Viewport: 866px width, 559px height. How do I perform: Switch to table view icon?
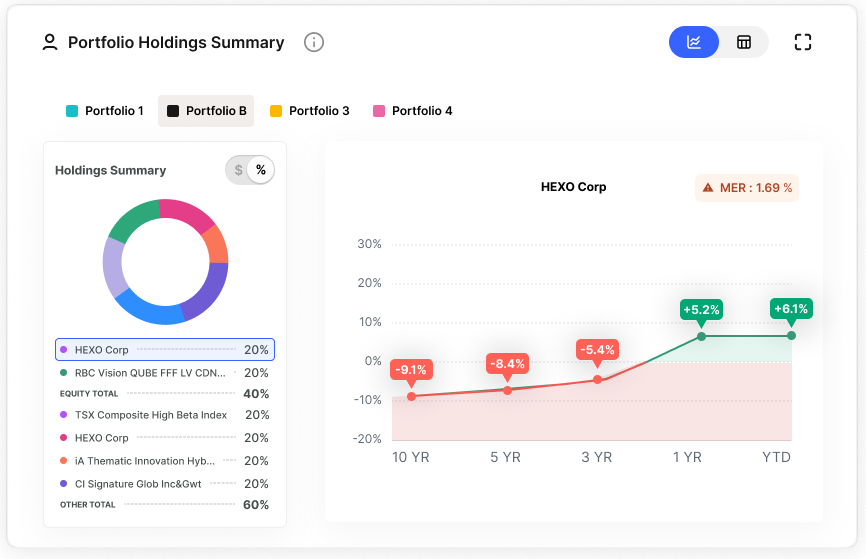point(744,42)
